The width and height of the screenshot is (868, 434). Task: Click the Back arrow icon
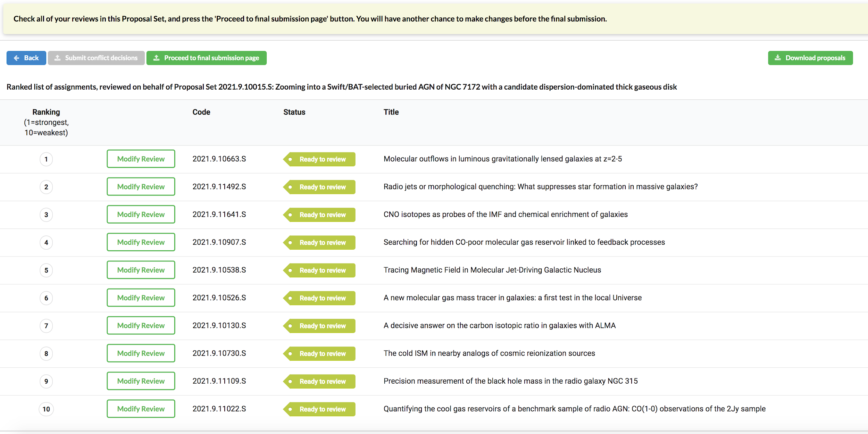tap(16, 58)
